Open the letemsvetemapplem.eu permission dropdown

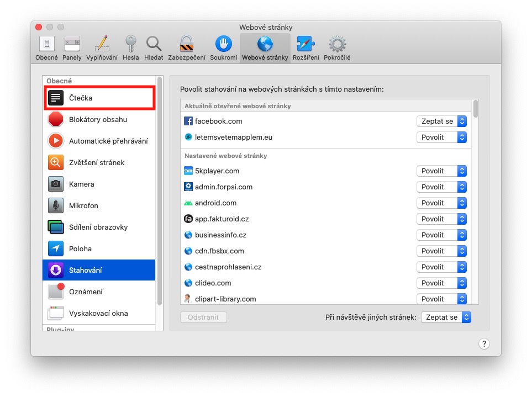441,137
